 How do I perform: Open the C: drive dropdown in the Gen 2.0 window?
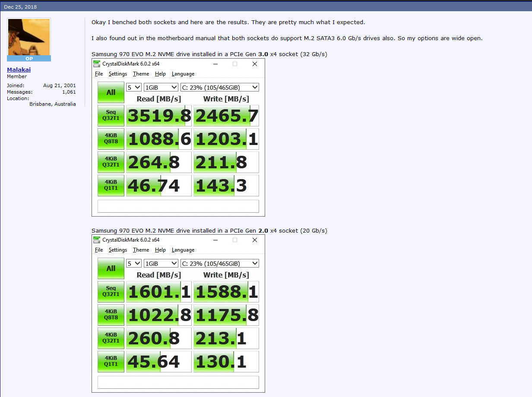pyautogui.click(x=220, y=263)
